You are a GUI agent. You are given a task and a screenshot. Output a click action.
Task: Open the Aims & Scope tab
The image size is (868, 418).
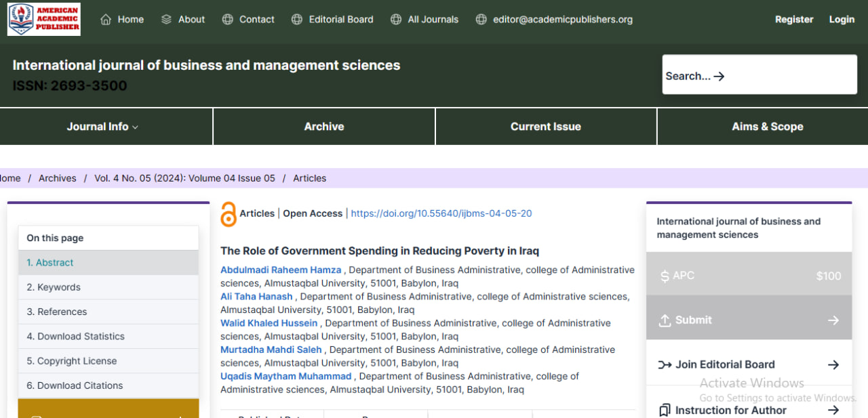click(767, 127)
